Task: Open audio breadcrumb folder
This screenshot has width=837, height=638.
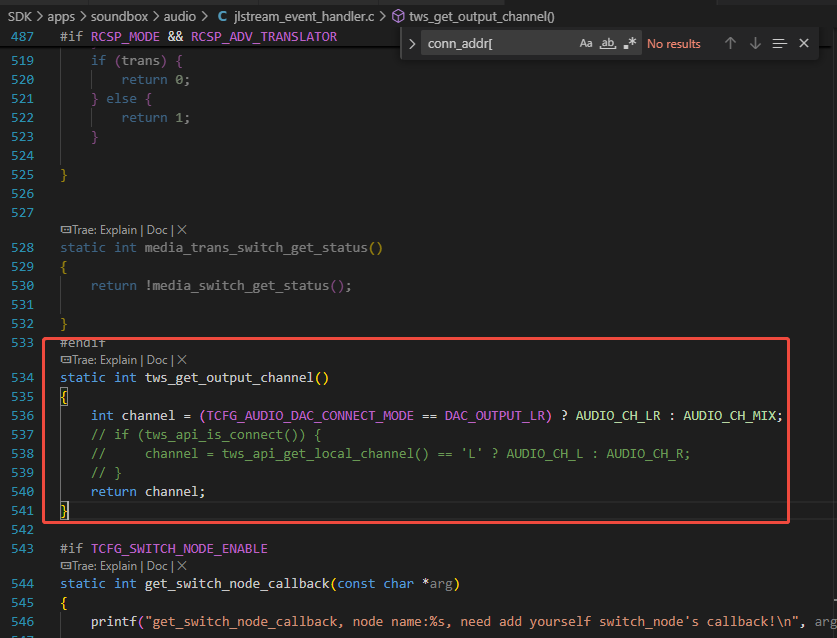Action: 179,17
